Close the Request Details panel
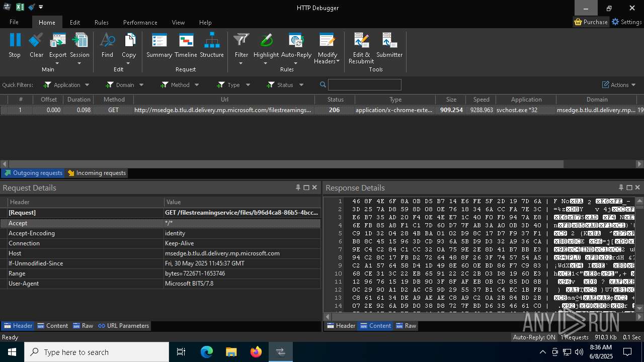The height and width of the screenshot is (362, 644). coord(314,188)
